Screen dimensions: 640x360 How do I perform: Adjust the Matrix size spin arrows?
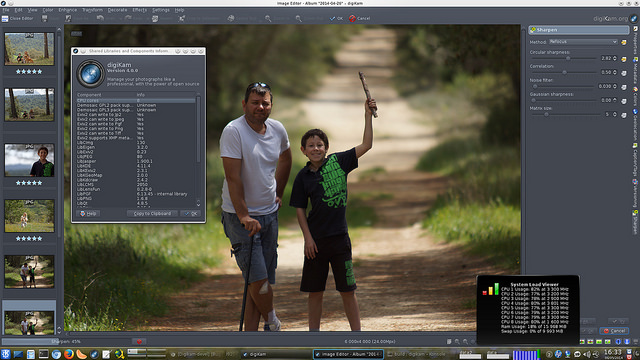[x=615, y=114]
